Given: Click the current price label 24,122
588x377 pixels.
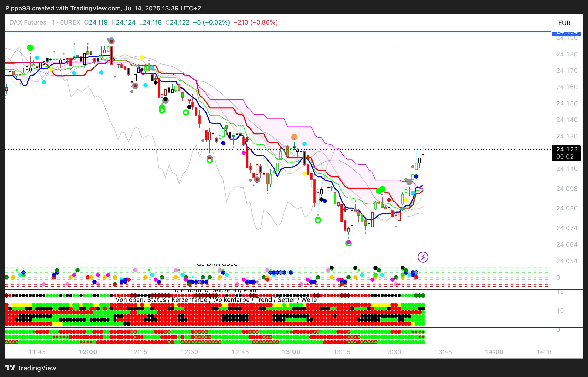Looking at the screenshot, I should click(566, 150).
